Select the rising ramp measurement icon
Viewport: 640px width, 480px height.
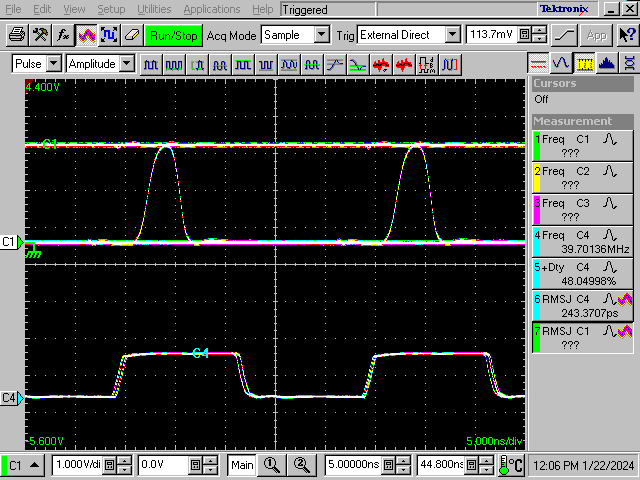(x=335, y=65)
